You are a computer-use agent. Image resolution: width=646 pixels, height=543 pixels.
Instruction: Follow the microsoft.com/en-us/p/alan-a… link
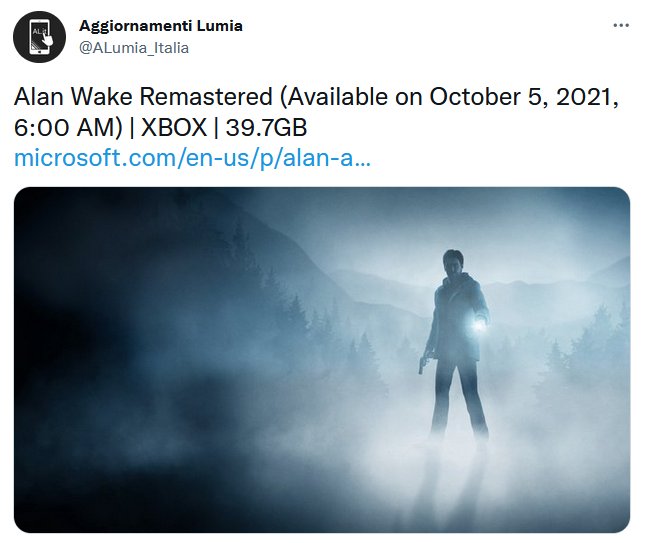(x=192, y=158)
